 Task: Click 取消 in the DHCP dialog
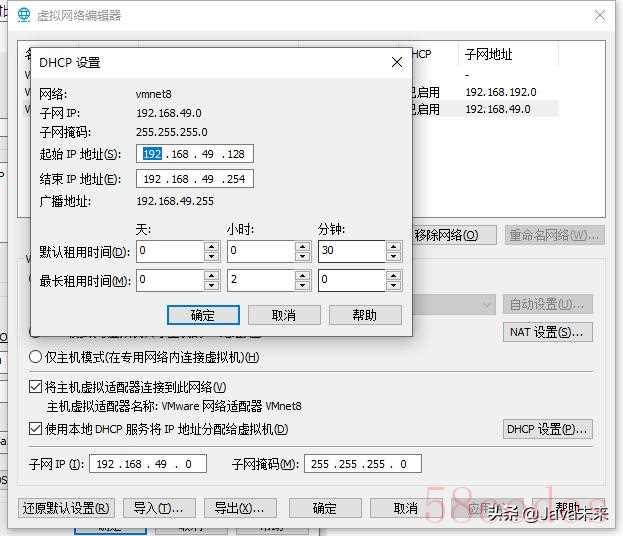[284, 315]
